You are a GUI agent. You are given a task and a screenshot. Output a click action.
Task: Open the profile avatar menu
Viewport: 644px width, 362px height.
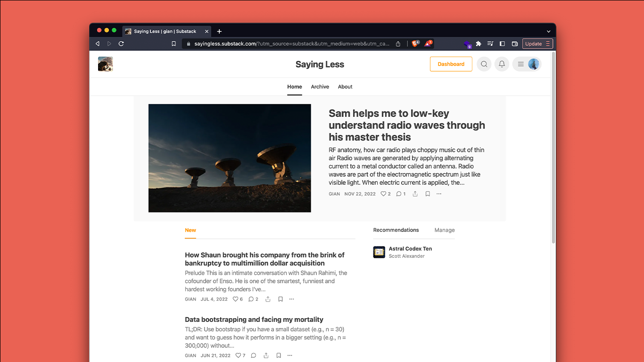coord(527,64)
